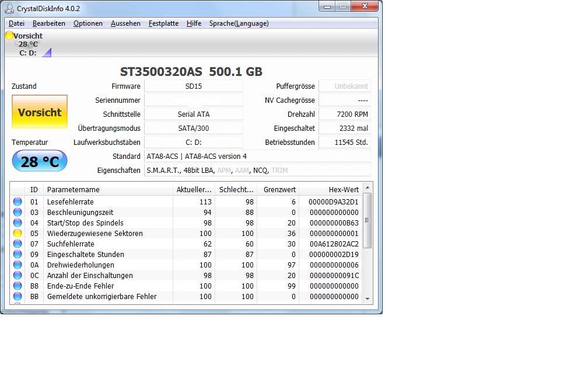Open the Festplatte menu
Image resolution: width=588 pixels, height=368 pixels.
(163, 23)
